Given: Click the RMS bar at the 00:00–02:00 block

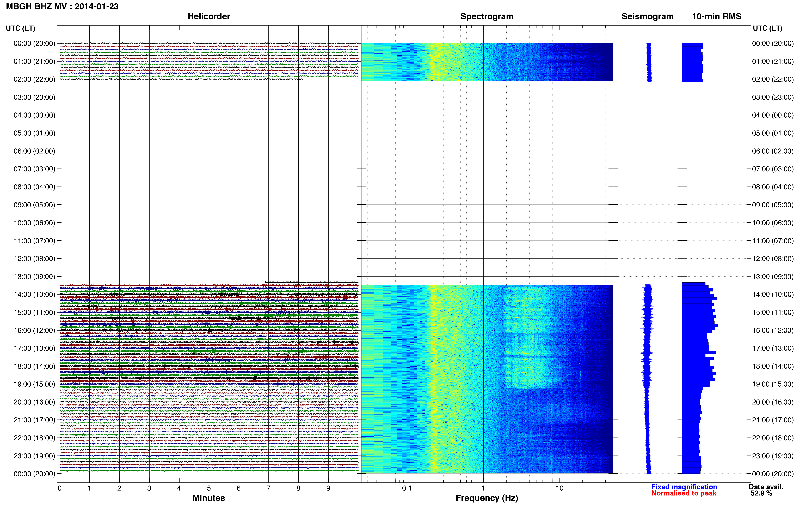Looking at the screenshot, I should point(692,63).
